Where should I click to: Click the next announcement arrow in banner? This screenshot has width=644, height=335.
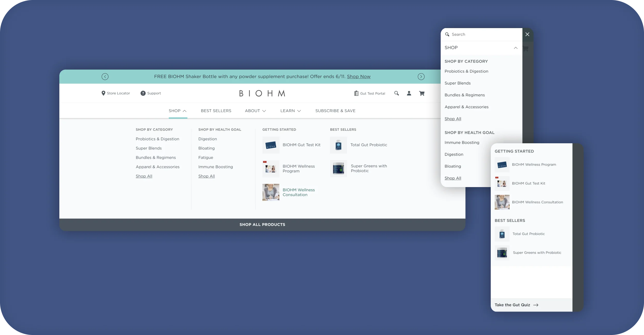421,77
